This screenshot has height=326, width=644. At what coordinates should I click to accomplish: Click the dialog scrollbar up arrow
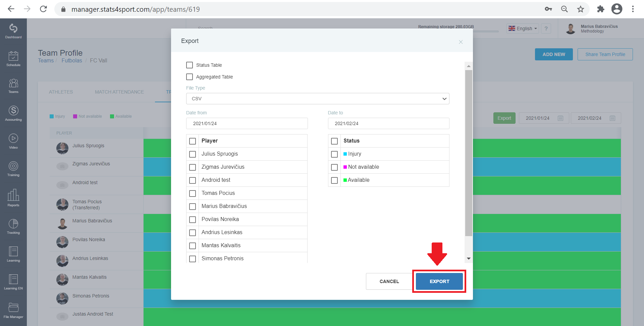pyautogui.click(x=469, y=66)
